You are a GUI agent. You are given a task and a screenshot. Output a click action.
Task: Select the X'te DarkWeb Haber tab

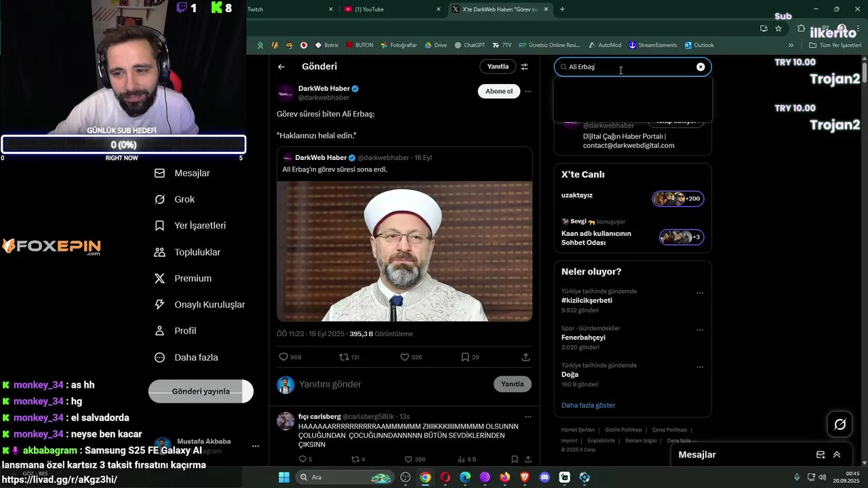[x=500, y=9]
